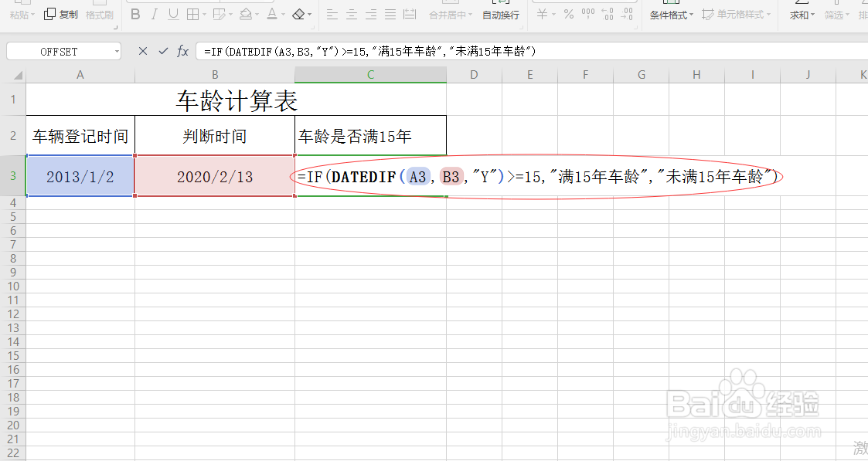Toggle 自动换行 wrap text
The image size is (868, 461).
[x=500, y=15]
